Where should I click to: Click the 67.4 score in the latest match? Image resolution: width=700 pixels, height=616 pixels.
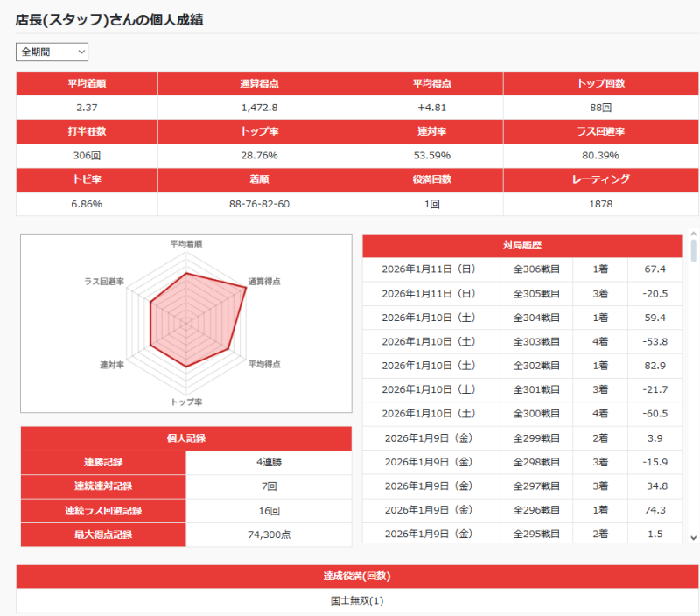[x=654, y=269]
